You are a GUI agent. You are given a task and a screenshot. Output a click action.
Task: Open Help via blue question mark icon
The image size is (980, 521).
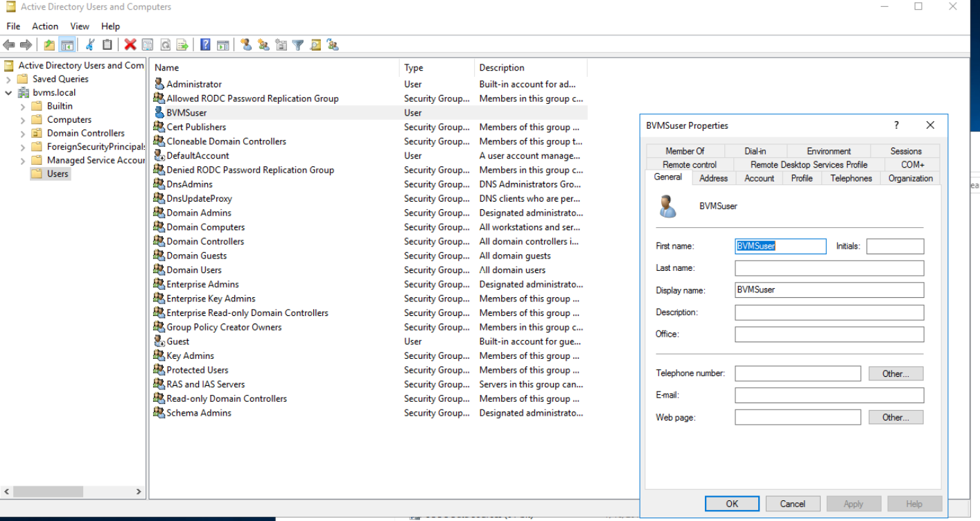pos(205,45)
